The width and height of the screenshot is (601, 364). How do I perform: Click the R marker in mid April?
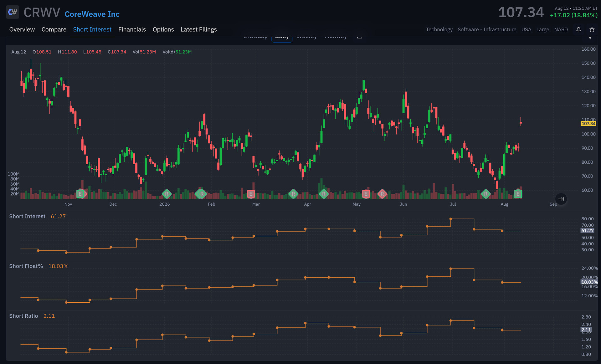coord(324,194)
